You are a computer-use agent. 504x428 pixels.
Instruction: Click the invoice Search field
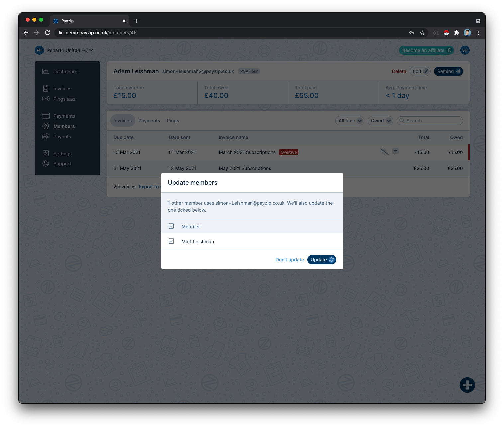[x=430, y=121]
